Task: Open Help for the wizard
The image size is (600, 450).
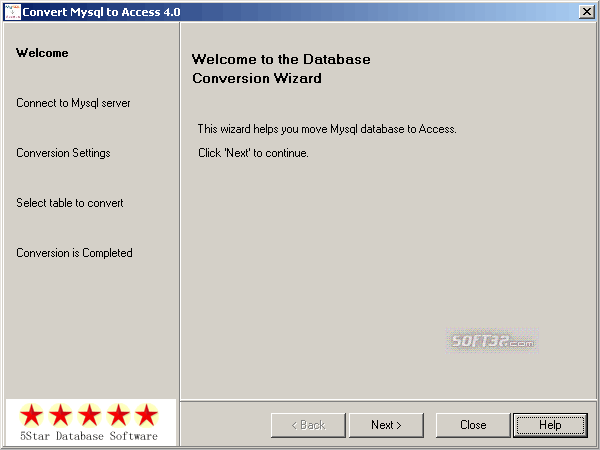Action: pyautogui.click(x=550, y=425)
